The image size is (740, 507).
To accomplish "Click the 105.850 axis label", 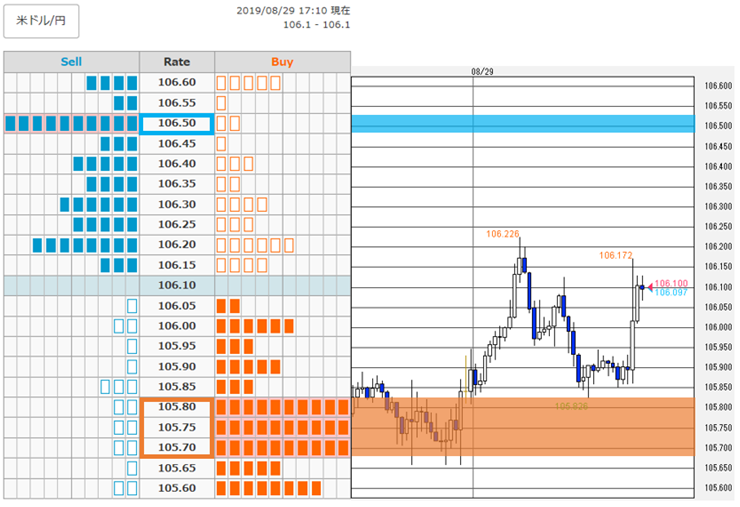I will click(x=718, y=388).
